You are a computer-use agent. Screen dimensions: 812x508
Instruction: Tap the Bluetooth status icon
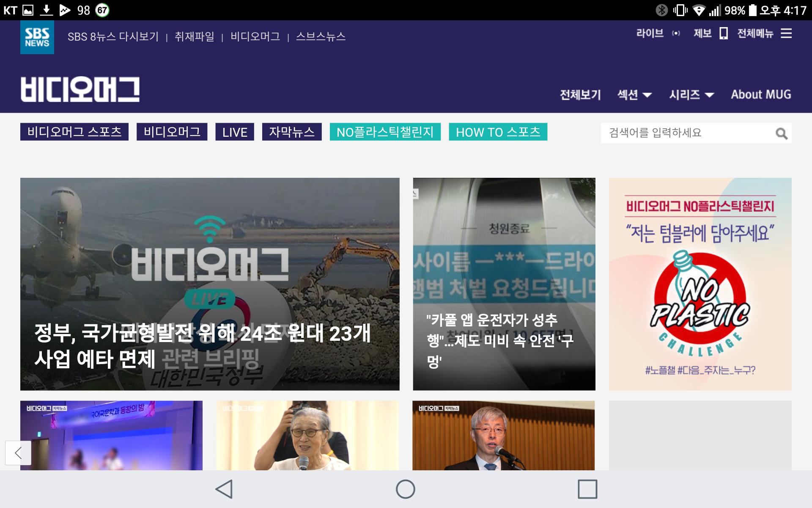click(661, 10)
